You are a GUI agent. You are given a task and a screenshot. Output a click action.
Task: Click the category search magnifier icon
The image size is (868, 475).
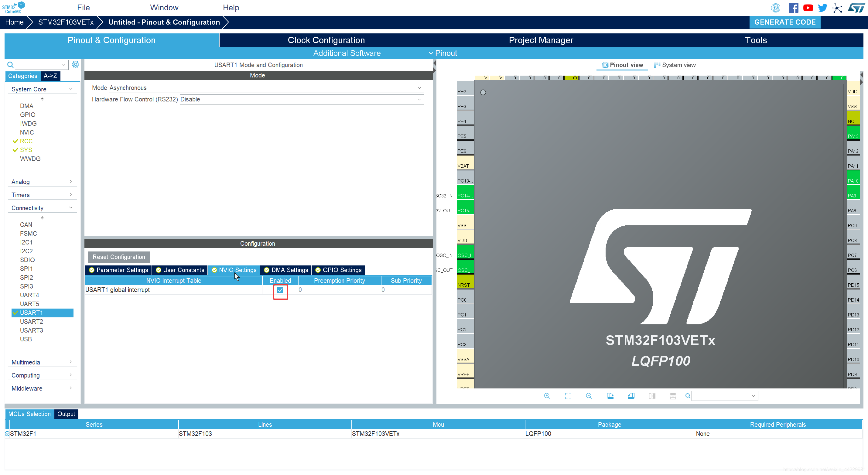[10, 65]
